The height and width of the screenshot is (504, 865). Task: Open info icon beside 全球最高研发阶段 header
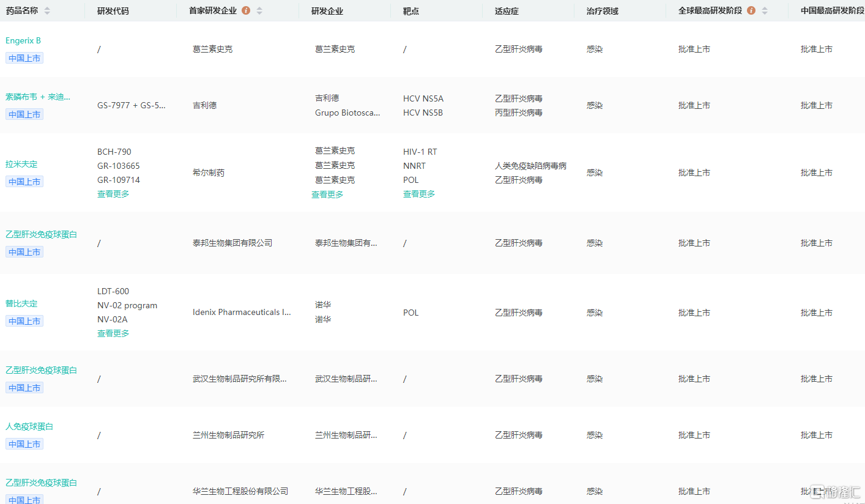tap(751, 10)
